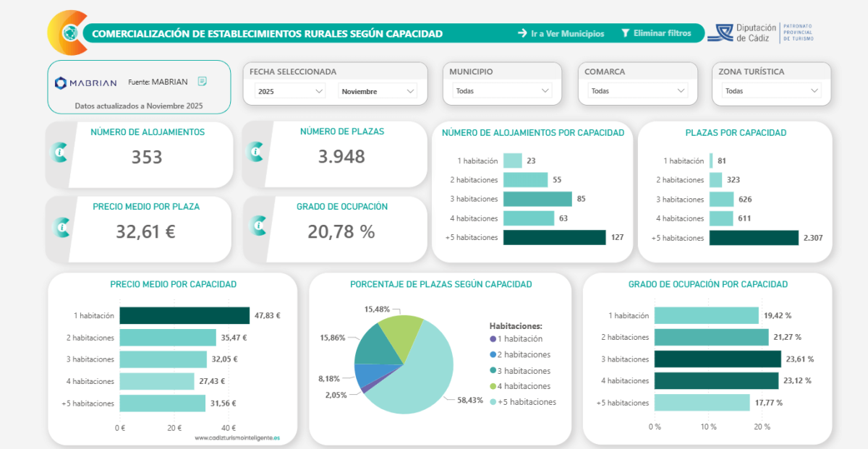868x449 pixels.
Task: Open the cadizturismointeligente.es link
Action: coord(237,437)
